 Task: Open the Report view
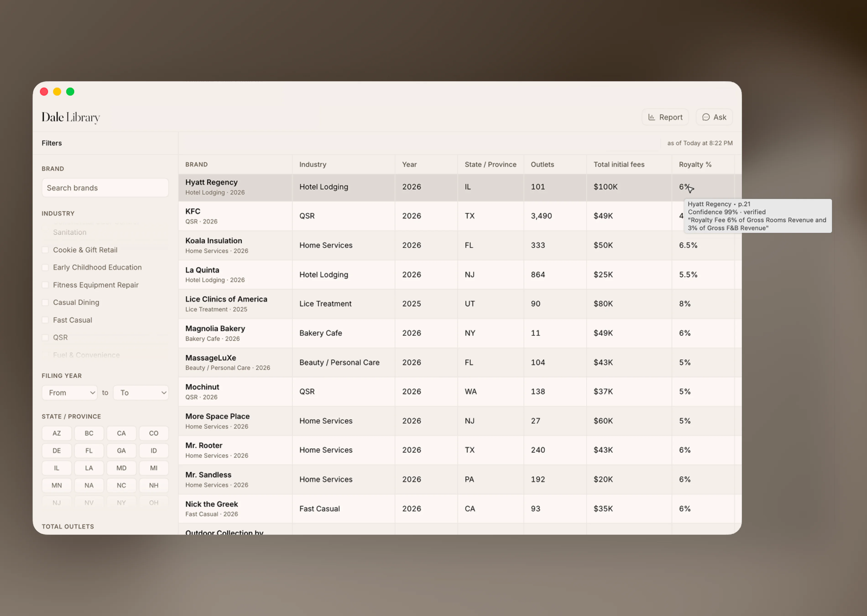pos(665,117)
